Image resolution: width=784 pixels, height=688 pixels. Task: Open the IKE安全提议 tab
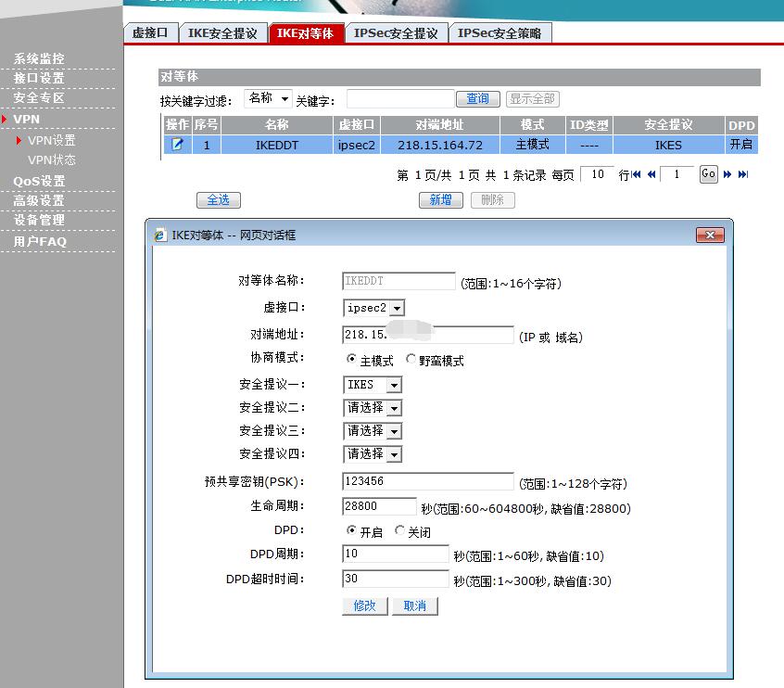pyautogui.click(x=222, y=33)
